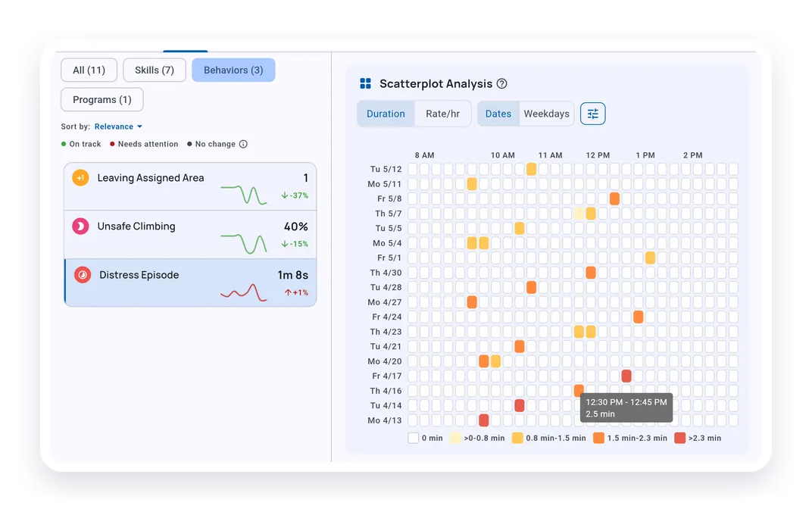Open the scatterplot filter settings icon
812x512 pixels.
tap(592, 114)
